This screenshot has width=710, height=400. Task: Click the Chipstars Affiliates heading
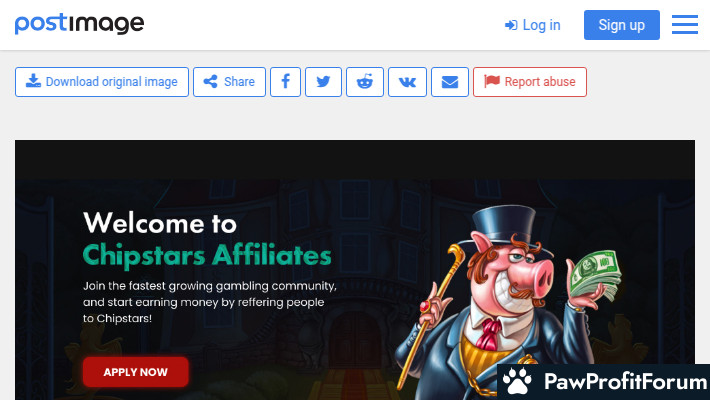pos(207,255)
